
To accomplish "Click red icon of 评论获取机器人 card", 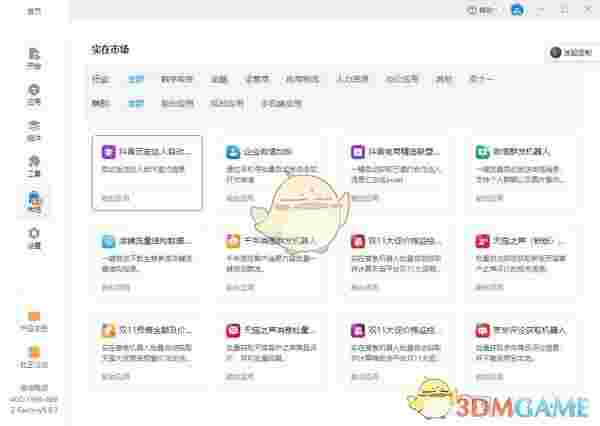I will (x=483, y=330).
